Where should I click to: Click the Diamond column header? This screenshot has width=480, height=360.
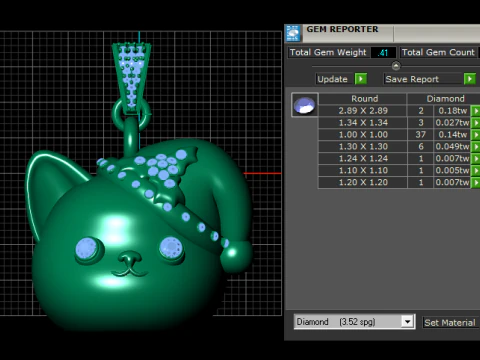click(x=444, y=99)
